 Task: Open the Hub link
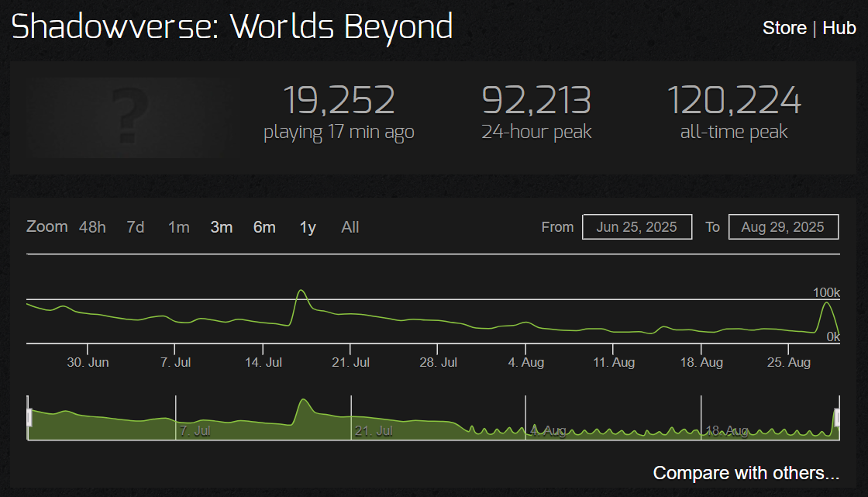coord(839,28)
